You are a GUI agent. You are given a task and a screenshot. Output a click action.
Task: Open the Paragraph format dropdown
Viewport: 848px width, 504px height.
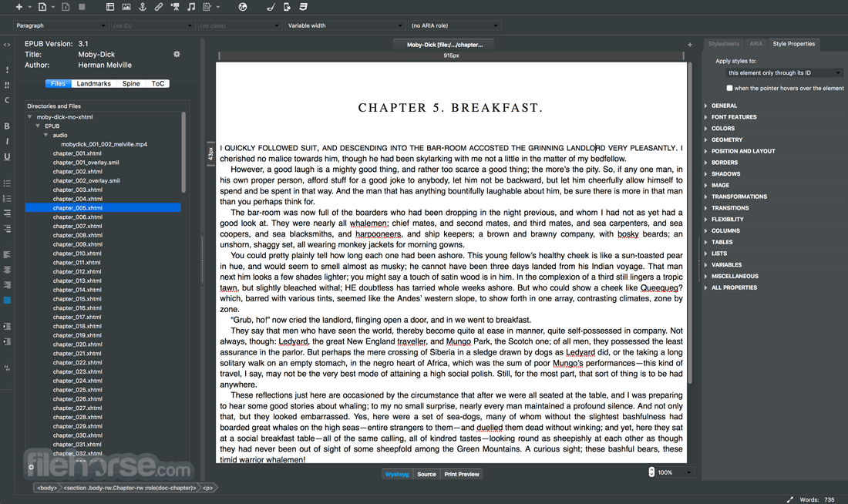point(61,25)
